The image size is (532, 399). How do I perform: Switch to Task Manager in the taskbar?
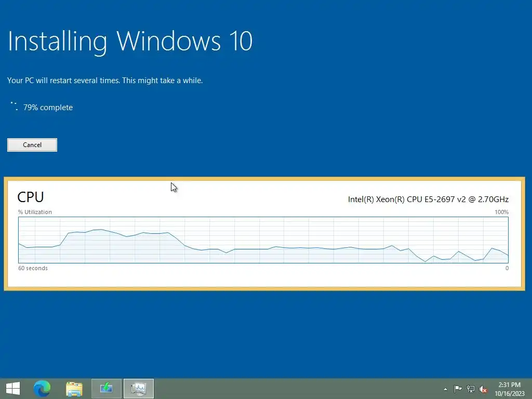coord(138,389)
